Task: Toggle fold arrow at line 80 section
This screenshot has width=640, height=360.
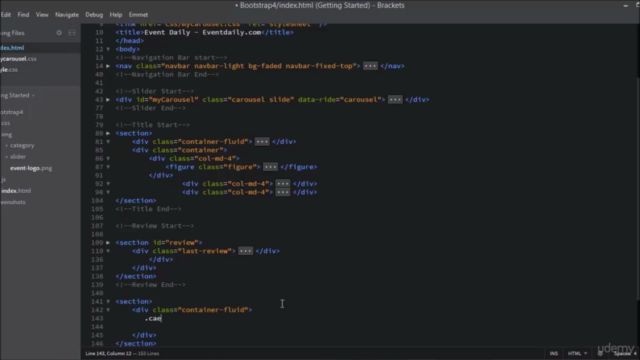Action: (108, 133)
